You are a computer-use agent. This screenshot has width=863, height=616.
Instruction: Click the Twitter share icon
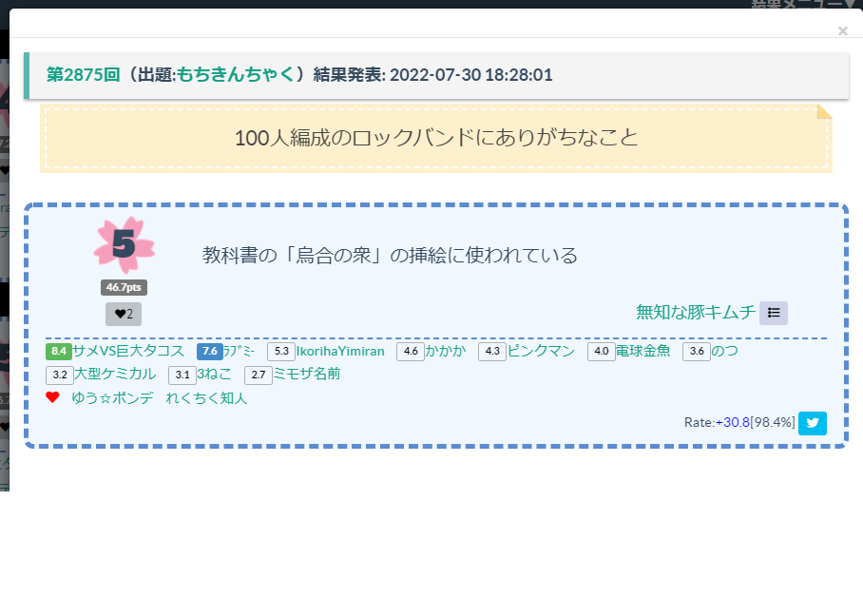tap(813, 423)
